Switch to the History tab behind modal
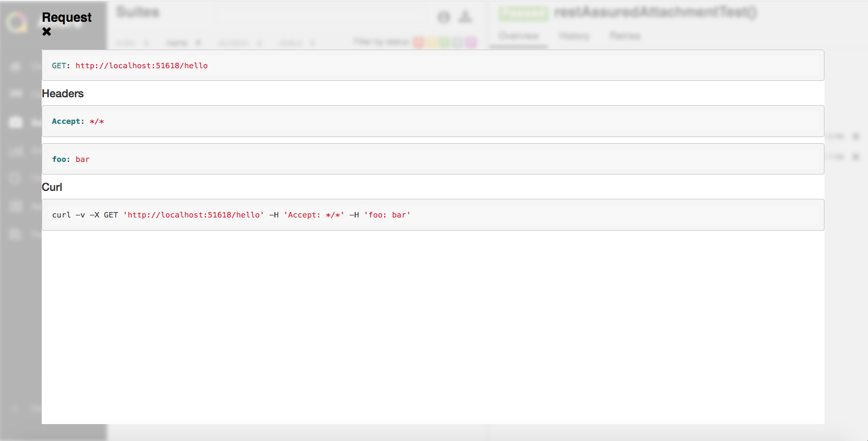This screenshot has height=441, width=868. point(574,36)
